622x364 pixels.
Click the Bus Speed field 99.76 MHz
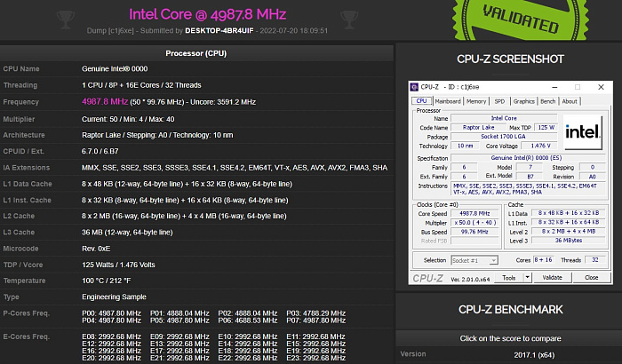[x=474, y=232]
